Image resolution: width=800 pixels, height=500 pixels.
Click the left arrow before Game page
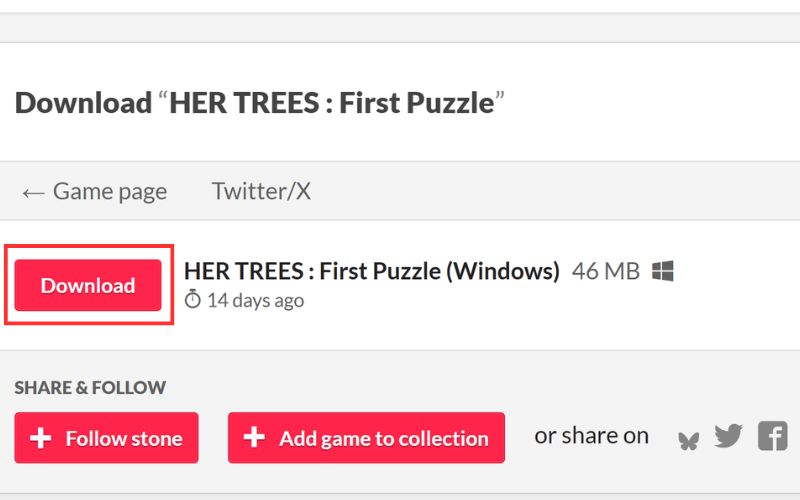(x=32, y=192)
